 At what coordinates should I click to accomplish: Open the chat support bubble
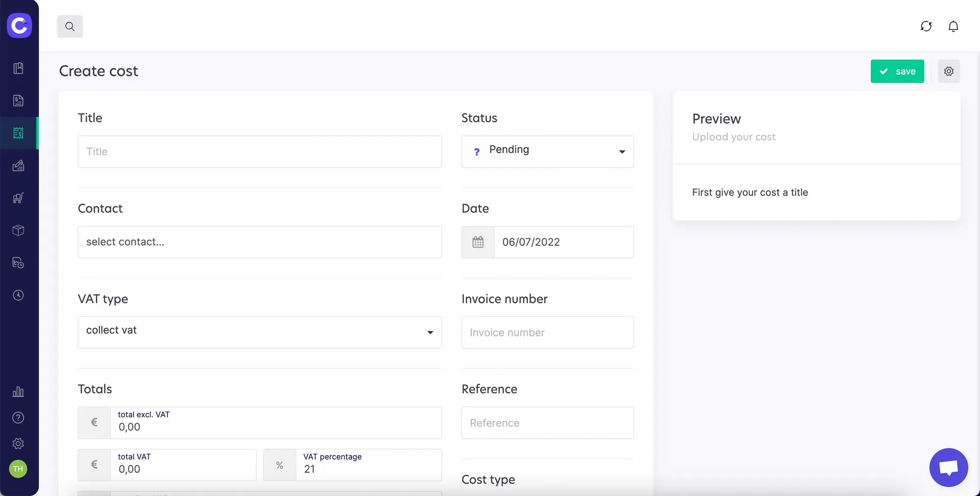[948, 467]
